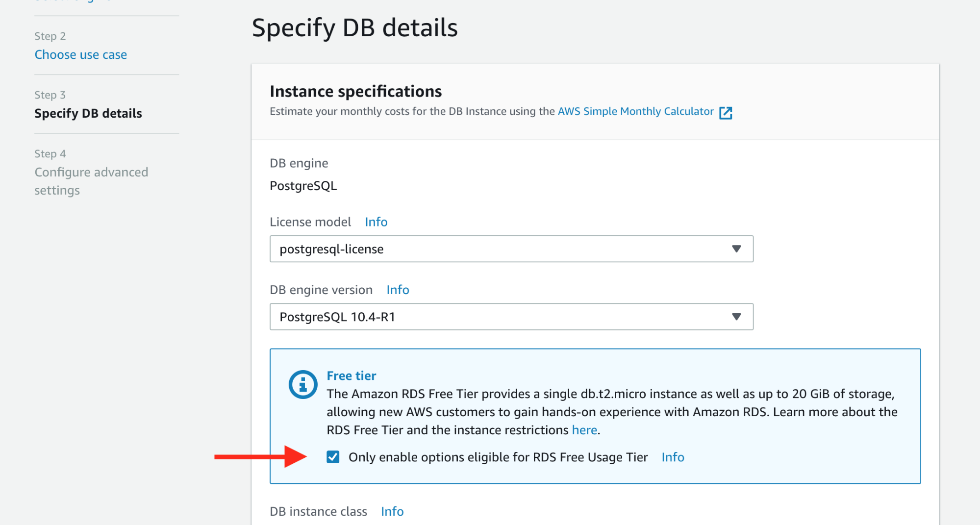
Task: Click the Specify DB details page title
Action: coord(355,28)
